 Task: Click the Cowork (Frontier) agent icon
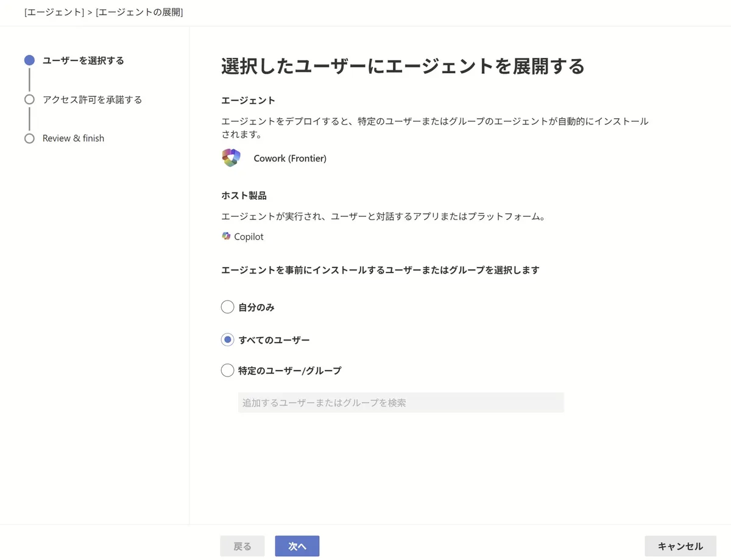(231, 158)
